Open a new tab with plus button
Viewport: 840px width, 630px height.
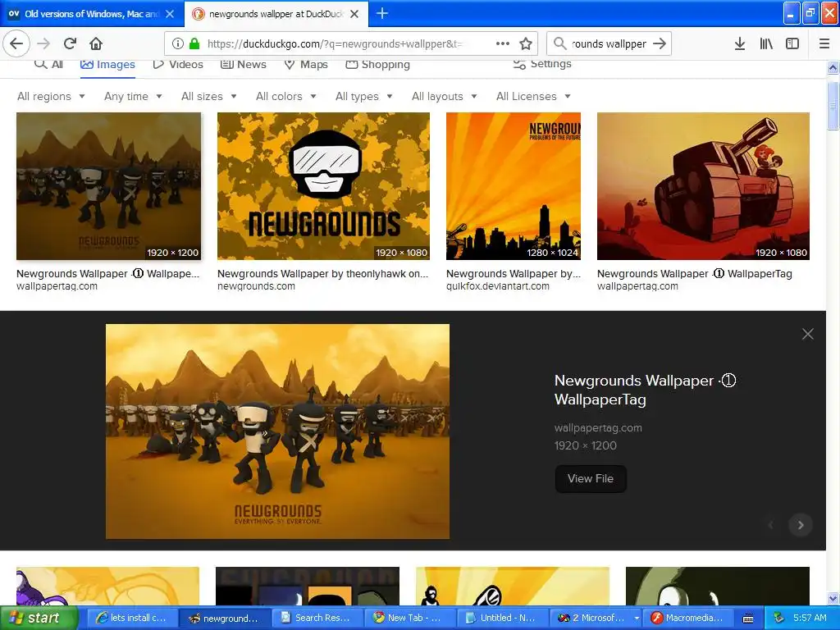pos(382,13)
